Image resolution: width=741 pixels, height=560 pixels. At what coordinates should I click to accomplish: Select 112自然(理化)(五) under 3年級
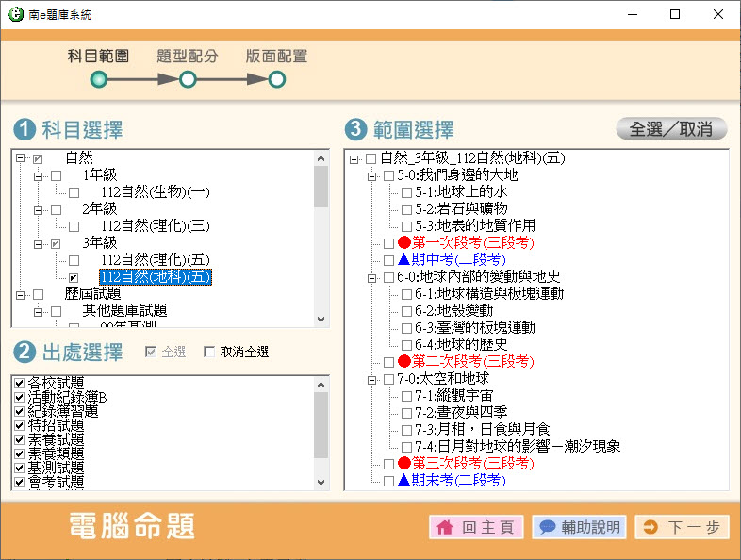pyautogui.click(x=156, y=259)
